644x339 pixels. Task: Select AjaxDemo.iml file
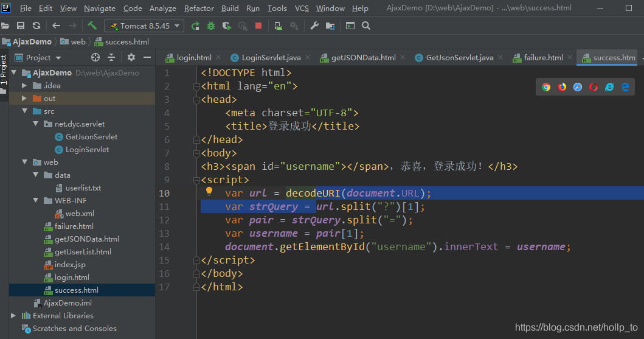[x=68, y=303]
